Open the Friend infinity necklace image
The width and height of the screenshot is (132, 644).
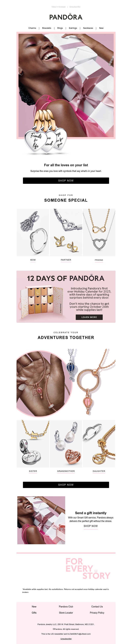pos(99,232)
